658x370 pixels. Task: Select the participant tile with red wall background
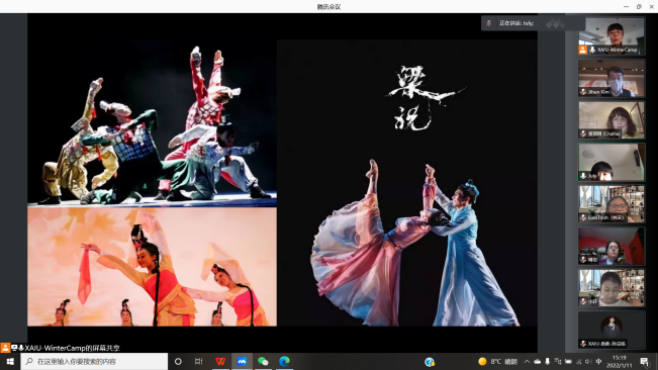click(611, 246)
